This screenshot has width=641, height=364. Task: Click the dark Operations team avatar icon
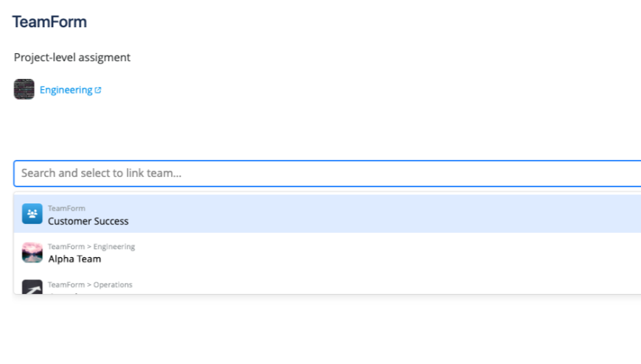tap(32, 287)
